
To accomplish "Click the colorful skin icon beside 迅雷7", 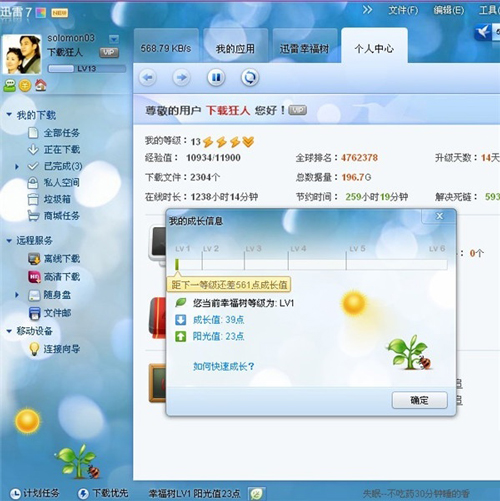I will [x=41, y=13].
